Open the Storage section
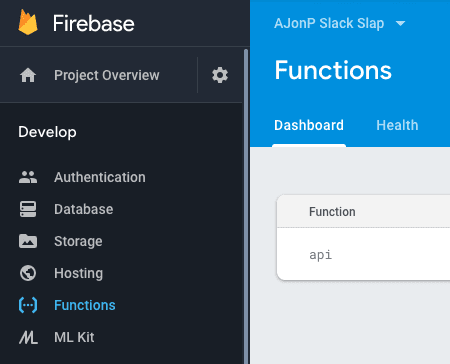Viewport: 450px width, 364px height. click(x=78, y=241)
